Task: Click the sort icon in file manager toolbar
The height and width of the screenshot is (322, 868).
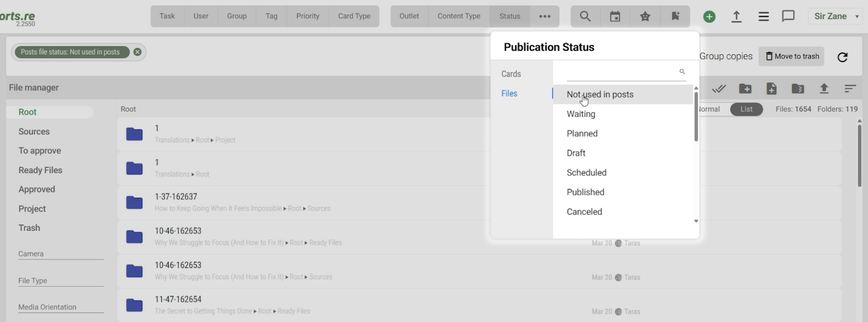Action: [x=850, y=89]
